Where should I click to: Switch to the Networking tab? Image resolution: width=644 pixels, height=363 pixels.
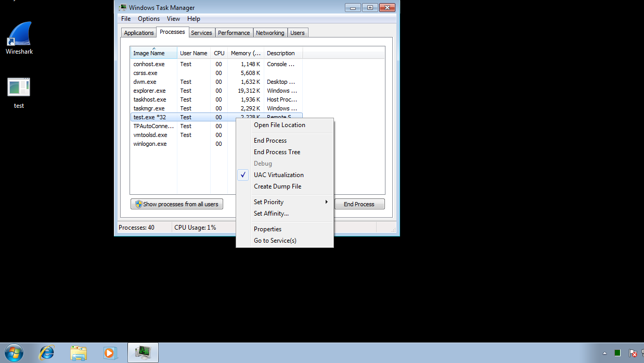coord(270,33)
